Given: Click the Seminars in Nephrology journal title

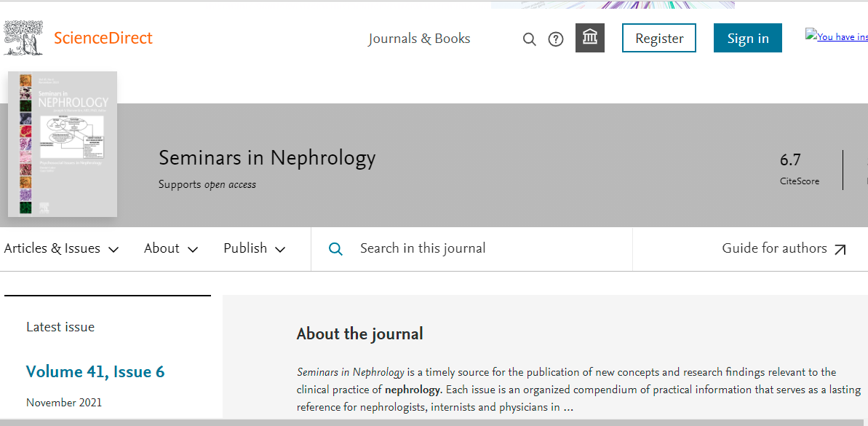Looking at the screenshot, I should [x=267, y=157].
